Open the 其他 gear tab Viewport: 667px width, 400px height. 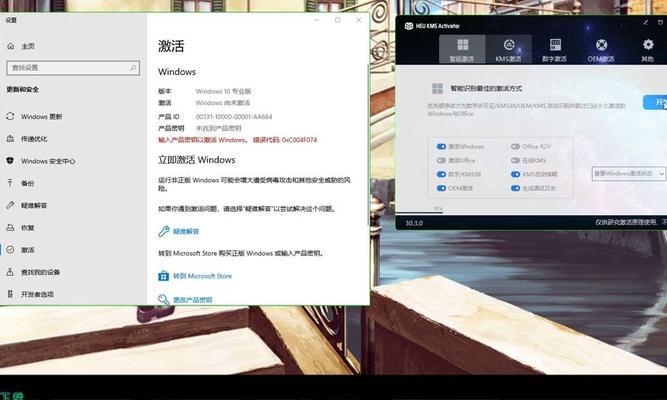(x=647, y=49)
